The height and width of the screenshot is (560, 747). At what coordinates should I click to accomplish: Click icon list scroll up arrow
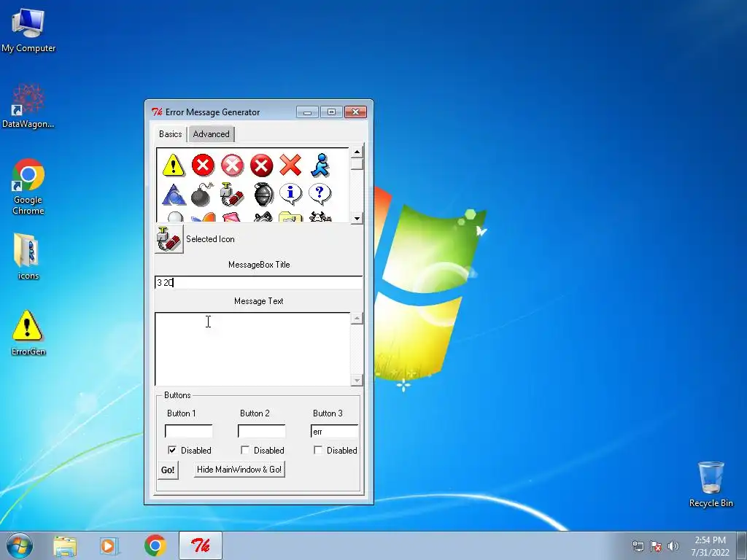coord(357,152)
